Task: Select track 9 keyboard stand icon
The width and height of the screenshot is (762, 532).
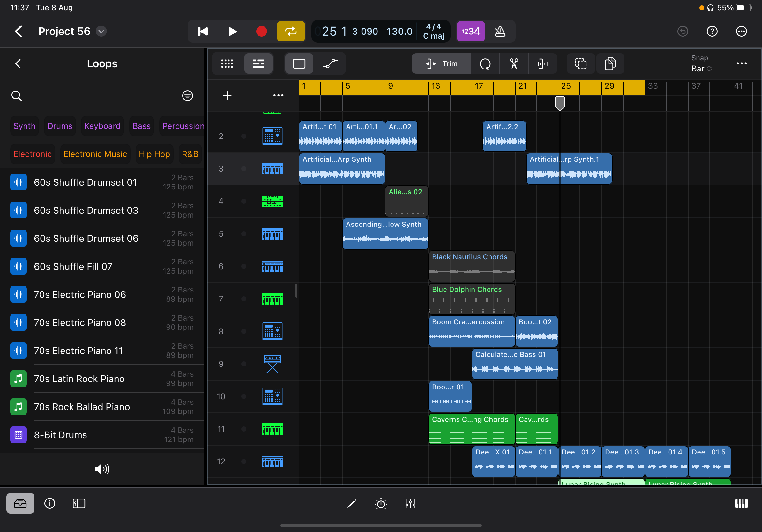Action: (x=273, y=364)
